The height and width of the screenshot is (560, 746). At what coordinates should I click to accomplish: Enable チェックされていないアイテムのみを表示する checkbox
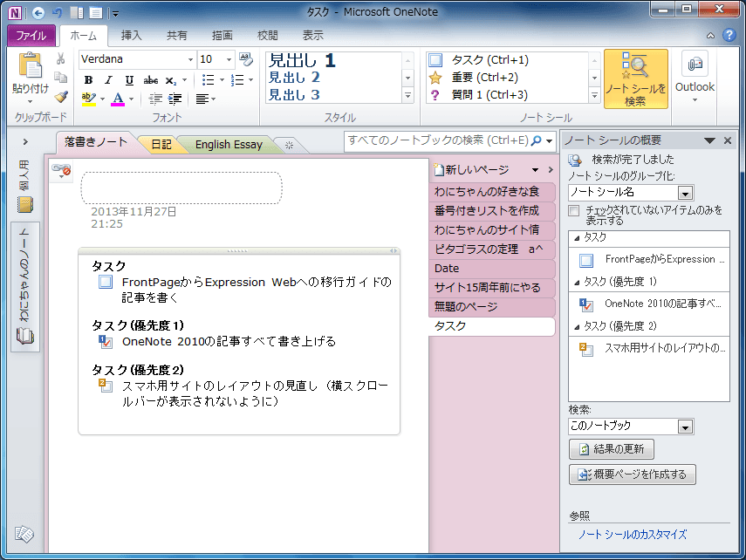click(x=574, y=210)
